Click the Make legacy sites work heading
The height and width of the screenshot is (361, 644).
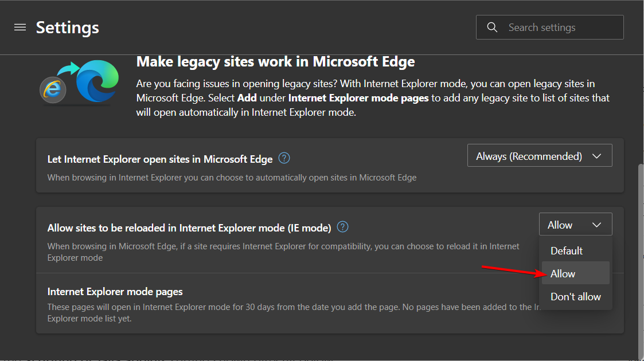(x=275, y=61)
